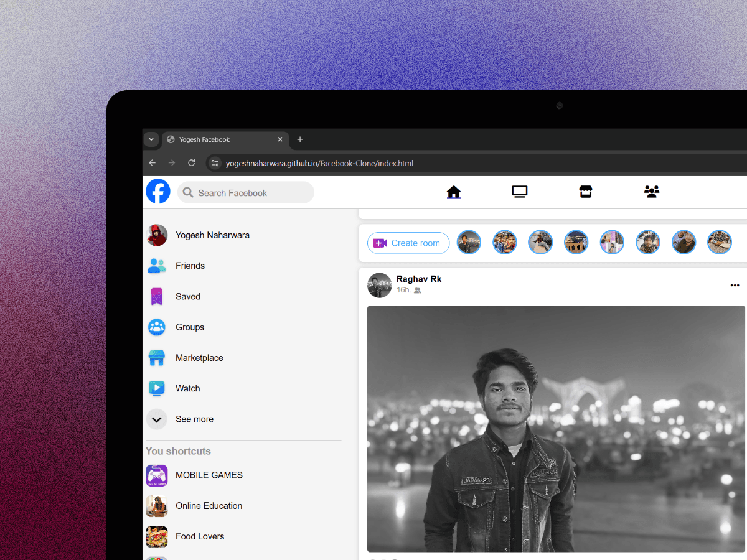Click the Search Facebook input field
This screenshot has width=747, height=560.
click(246, 192)
